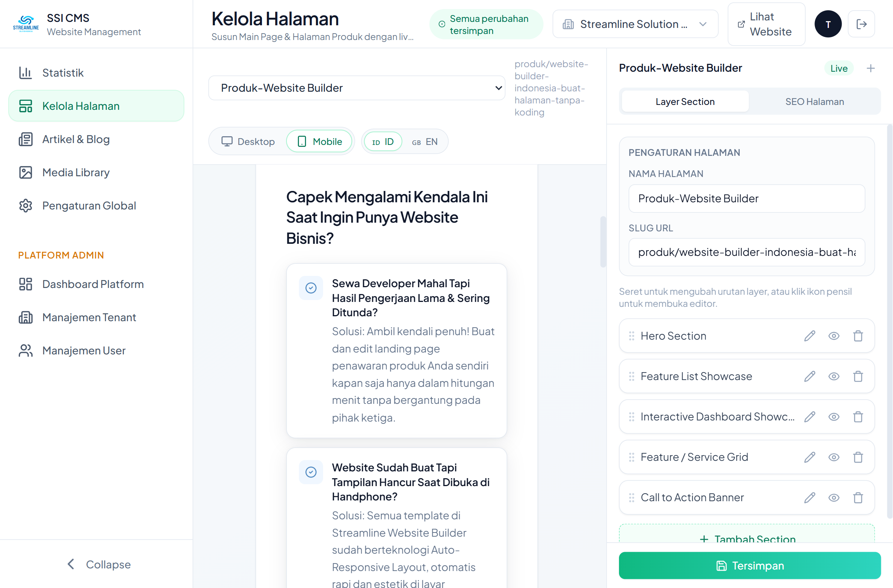This screenshot has height=588, width=893.
Task: Edit Feature / Service Grid layer
Action: tap(810, 457)
